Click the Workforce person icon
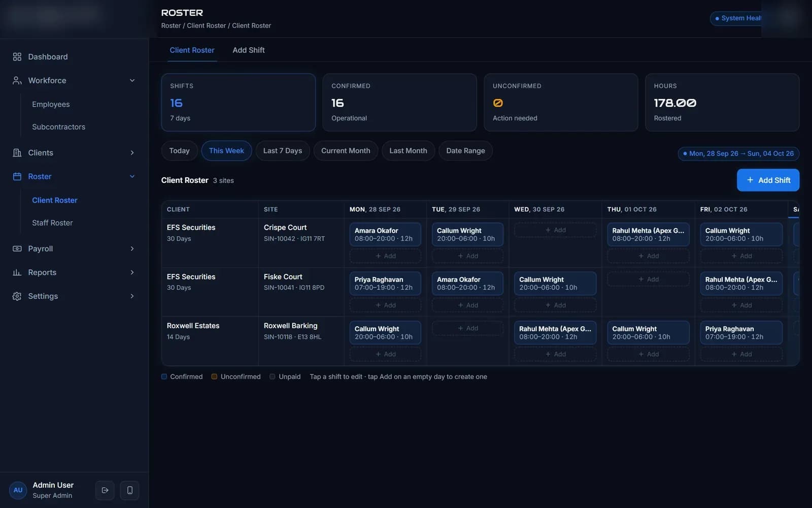The image size is (812, 508). [x=17, y=81]
